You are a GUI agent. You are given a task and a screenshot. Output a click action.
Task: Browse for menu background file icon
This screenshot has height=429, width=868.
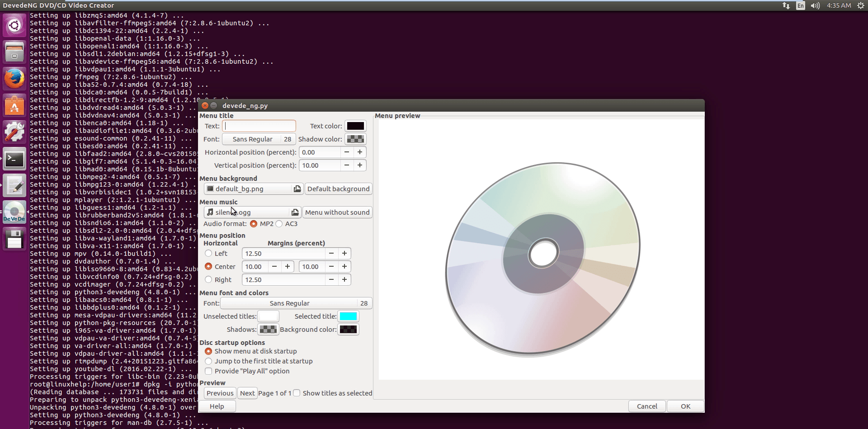point(297,189)
